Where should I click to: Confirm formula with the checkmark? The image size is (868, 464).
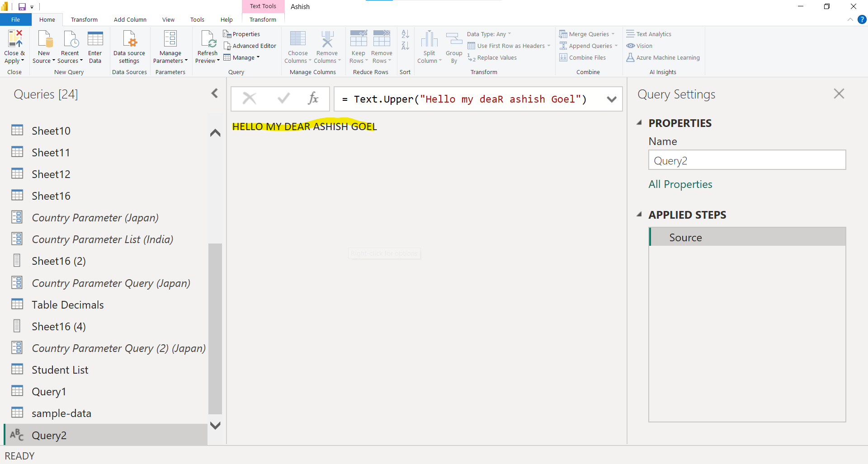tap(283, 98)
